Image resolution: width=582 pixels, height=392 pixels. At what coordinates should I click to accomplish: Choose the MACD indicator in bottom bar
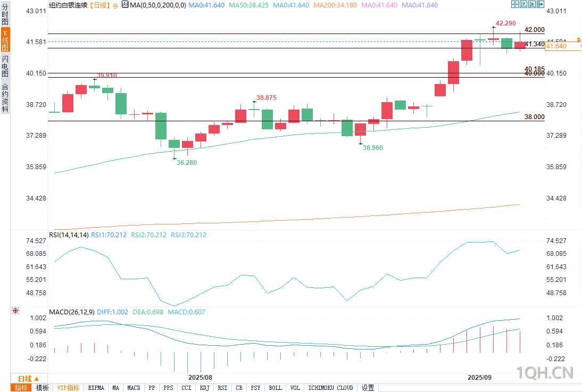pyautogui.click(x=134, y=388)
